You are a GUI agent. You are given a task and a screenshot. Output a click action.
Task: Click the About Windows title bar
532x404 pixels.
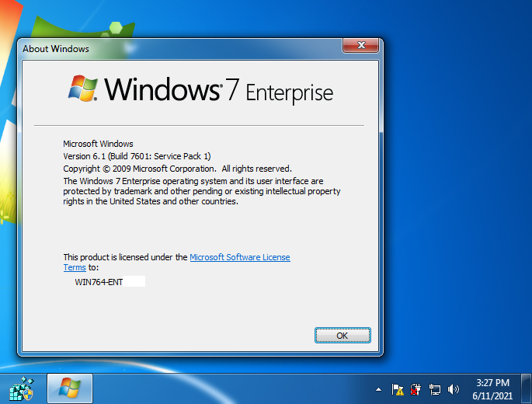[180, 48]
